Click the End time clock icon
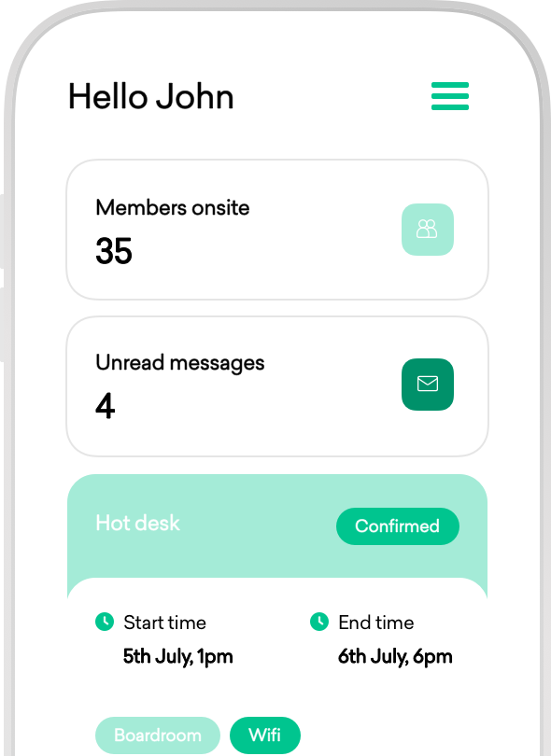 point(318,622)
